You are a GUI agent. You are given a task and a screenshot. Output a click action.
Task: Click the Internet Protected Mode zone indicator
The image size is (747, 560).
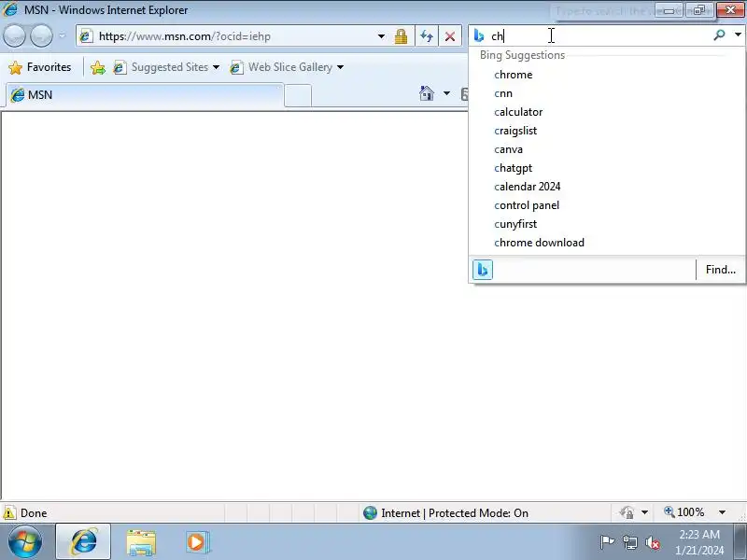pos(446,512)
